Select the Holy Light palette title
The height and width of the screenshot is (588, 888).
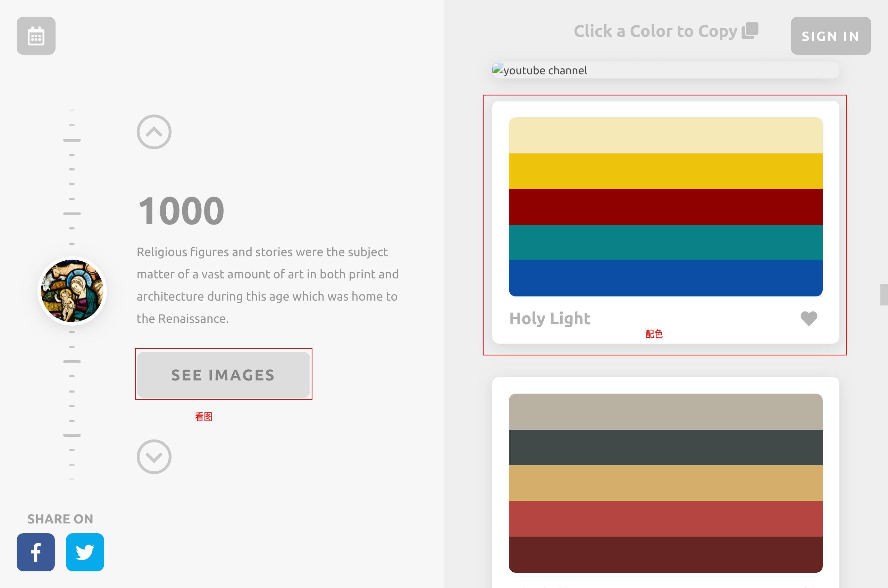coord(550,319)
